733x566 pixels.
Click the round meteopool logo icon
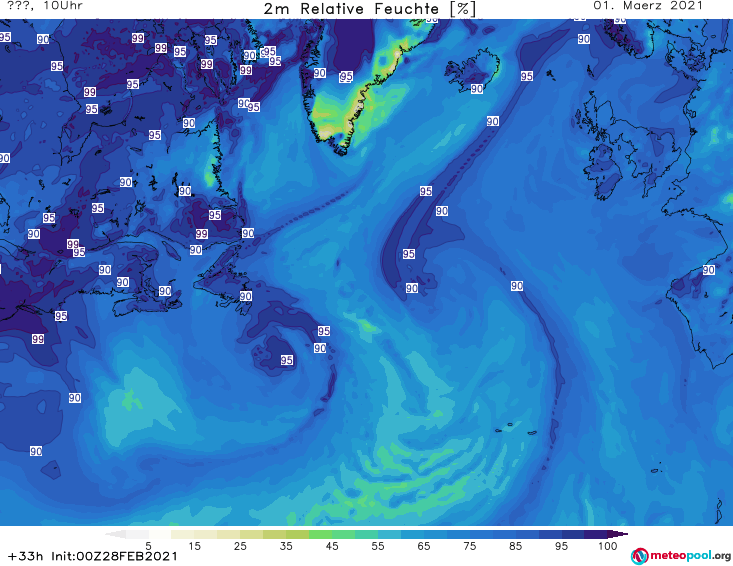[639, 556]
